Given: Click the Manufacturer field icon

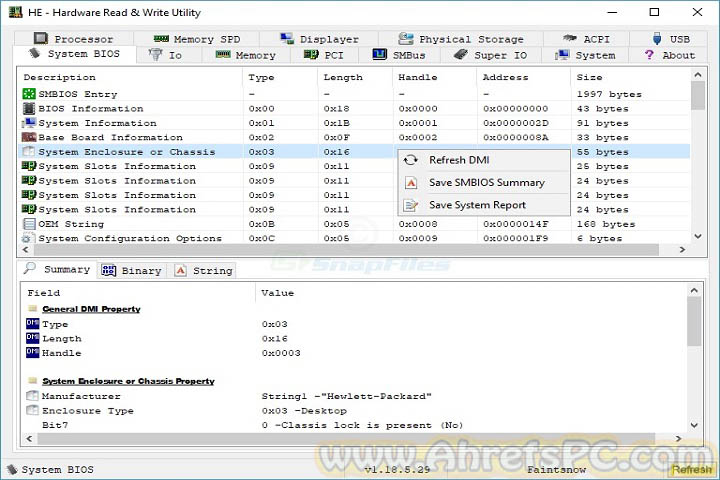Looking at the screenshot, I should point(33,395).
